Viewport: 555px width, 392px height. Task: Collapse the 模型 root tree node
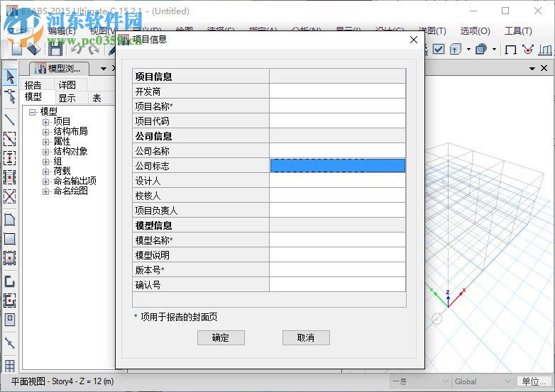click(x=33, y=112)
